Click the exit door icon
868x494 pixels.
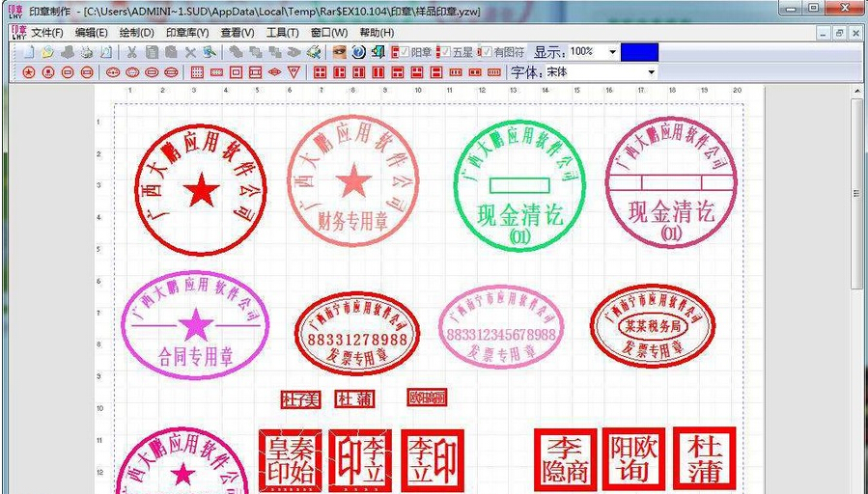pos(378,52)
